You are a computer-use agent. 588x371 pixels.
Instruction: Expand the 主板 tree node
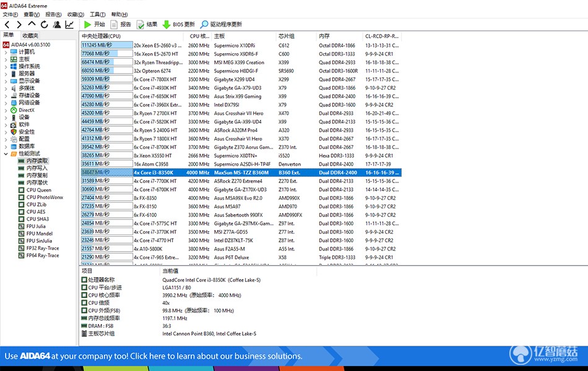click(6, 59)
